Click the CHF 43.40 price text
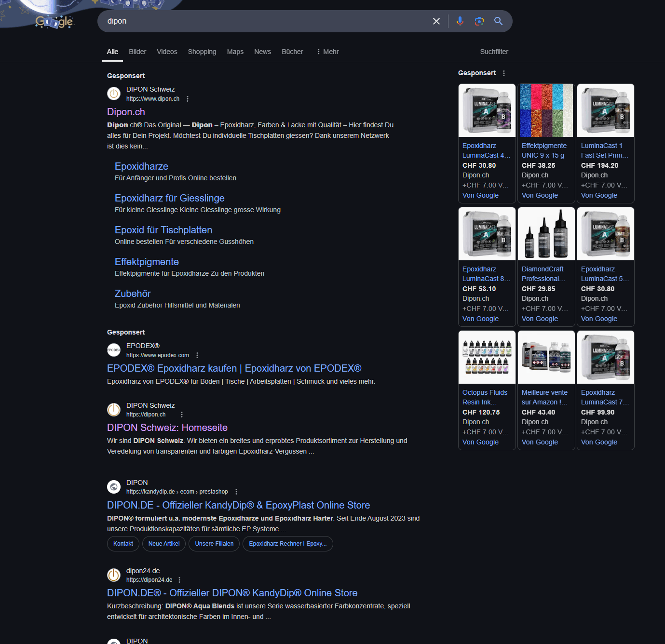665x644 pixels. click(538, 412)
